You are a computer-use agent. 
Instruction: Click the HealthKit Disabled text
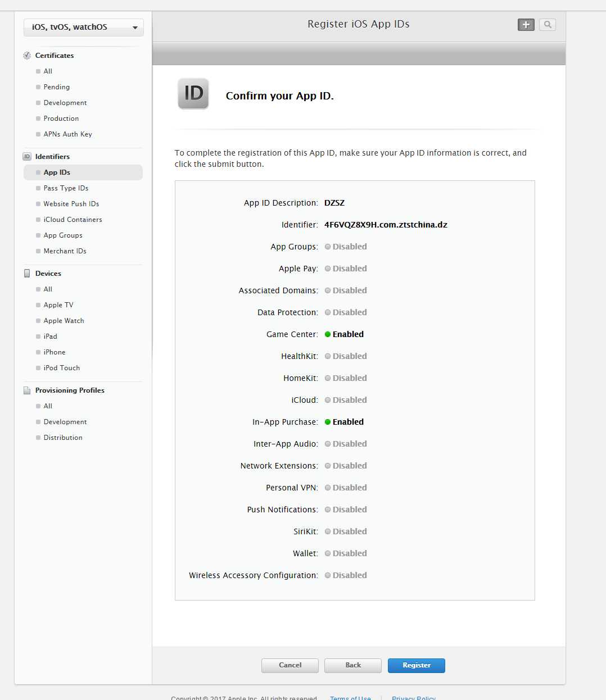[x=350, y=356]
